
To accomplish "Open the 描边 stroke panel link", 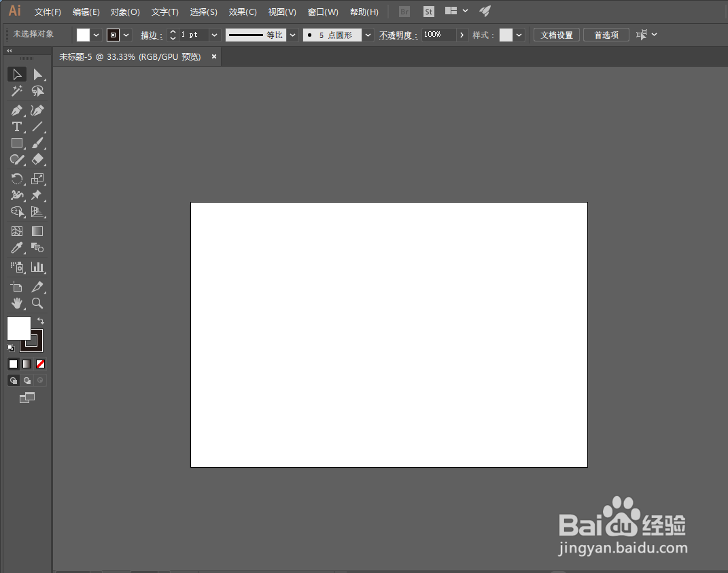I will click(152, 35).
